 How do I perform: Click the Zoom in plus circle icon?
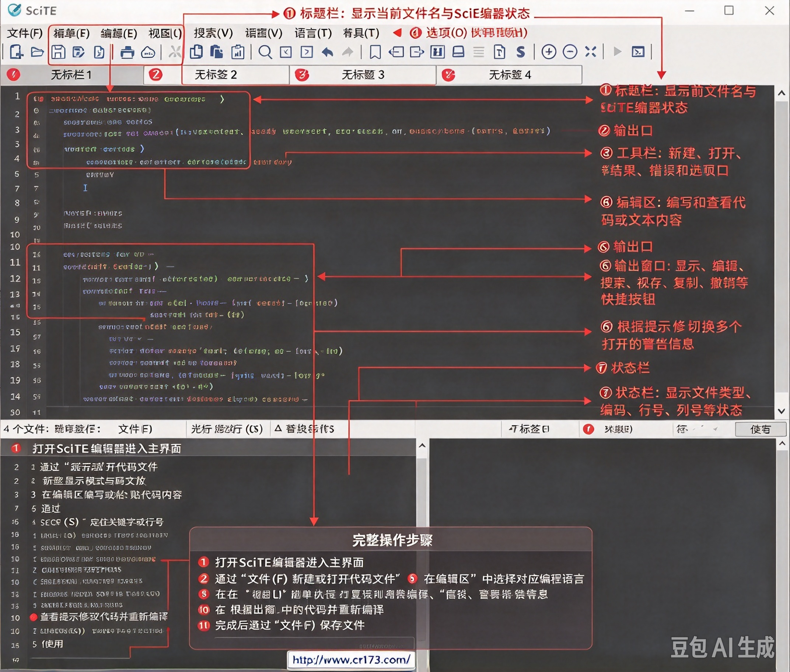pos(549,52)
